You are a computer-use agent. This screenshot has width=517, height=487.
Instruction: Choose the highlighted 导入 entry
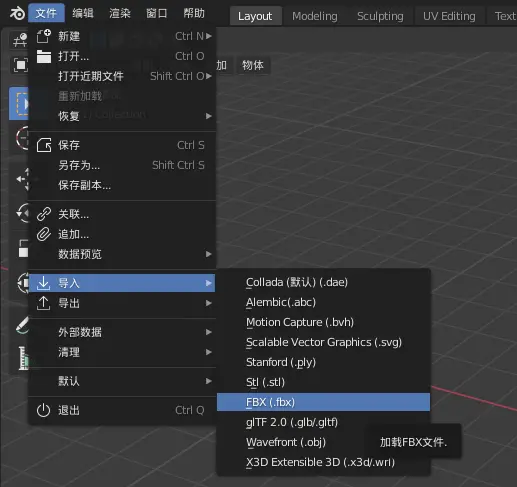122,283
